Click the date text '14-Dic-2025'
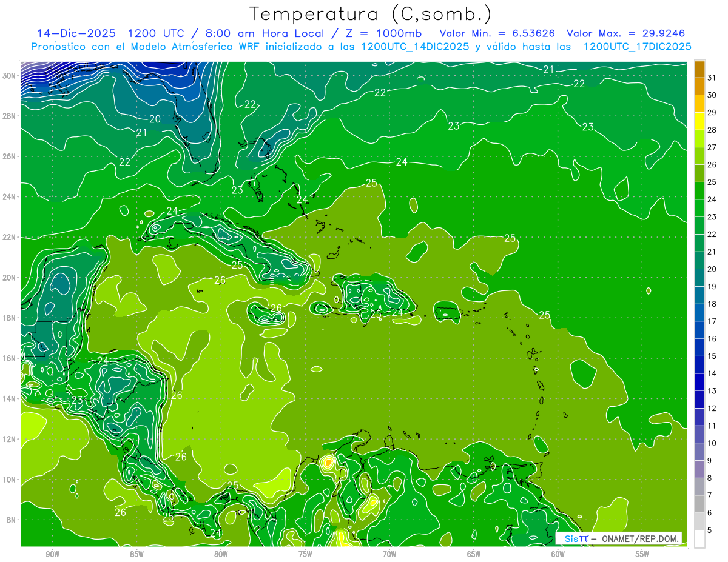Screen dimensions: 728x562 77,33
